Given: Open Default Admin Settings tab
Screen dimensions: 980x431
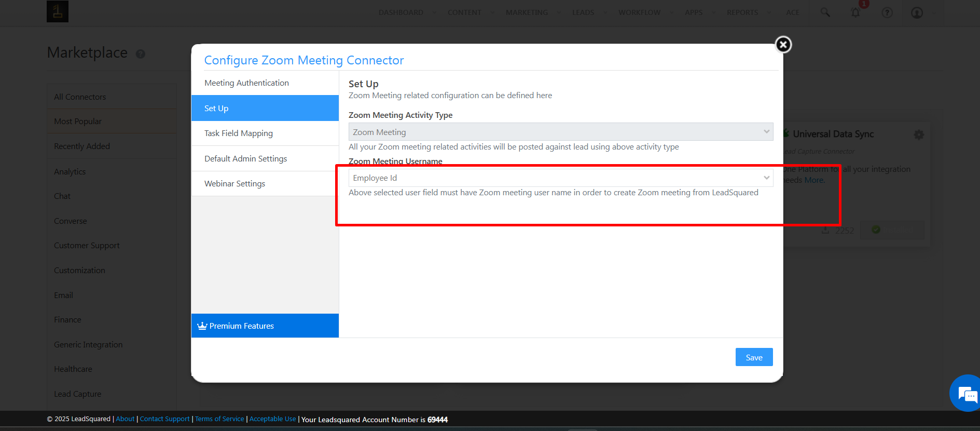Looking at the screenshot, I should (265, 158).
